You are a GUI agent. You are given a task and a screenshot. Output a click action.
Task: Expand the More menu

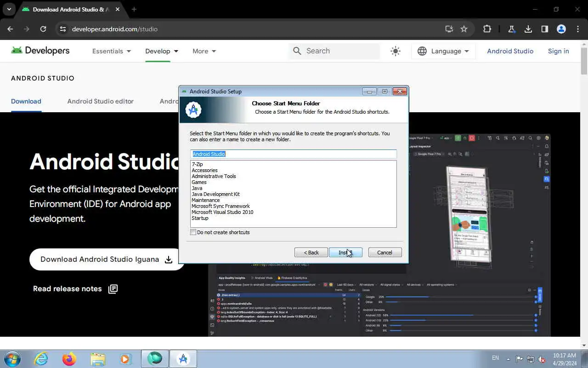click(204, 51)
